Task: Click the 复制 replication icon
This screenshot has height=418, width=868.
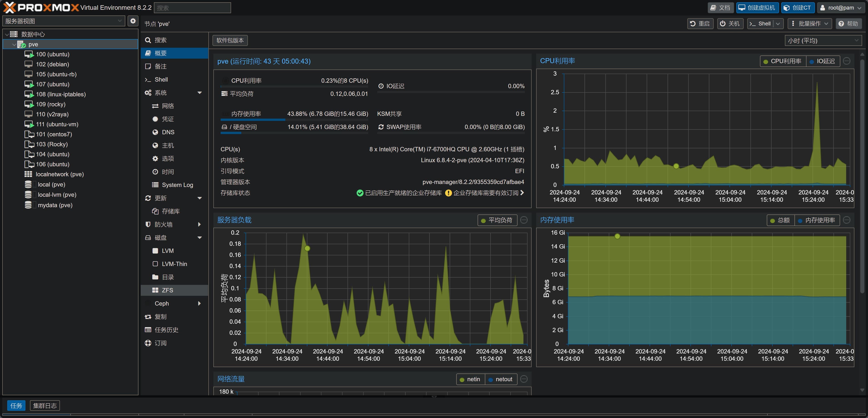Action: (148, 317)
